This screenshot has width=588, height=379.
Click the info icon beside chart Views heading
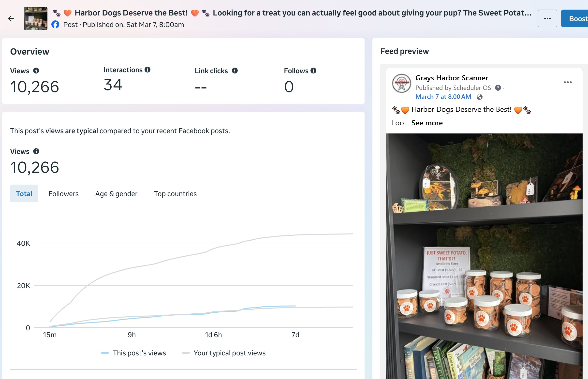coord(36,151)
